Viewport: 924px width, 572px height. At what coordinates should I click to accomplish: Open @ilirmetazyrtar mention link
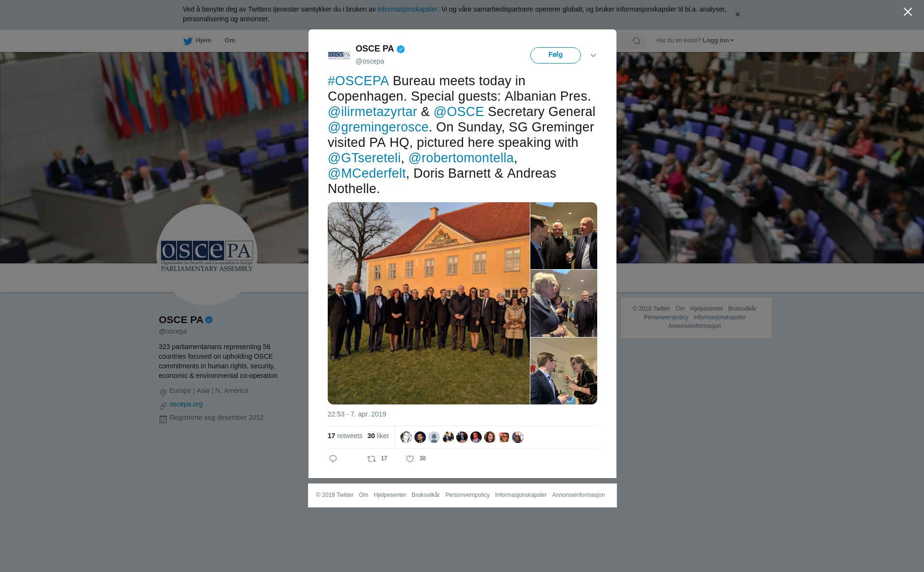372,112
